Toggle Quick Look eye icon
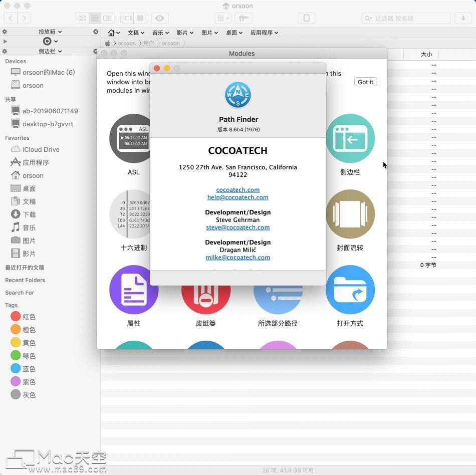 coord(160,18)
